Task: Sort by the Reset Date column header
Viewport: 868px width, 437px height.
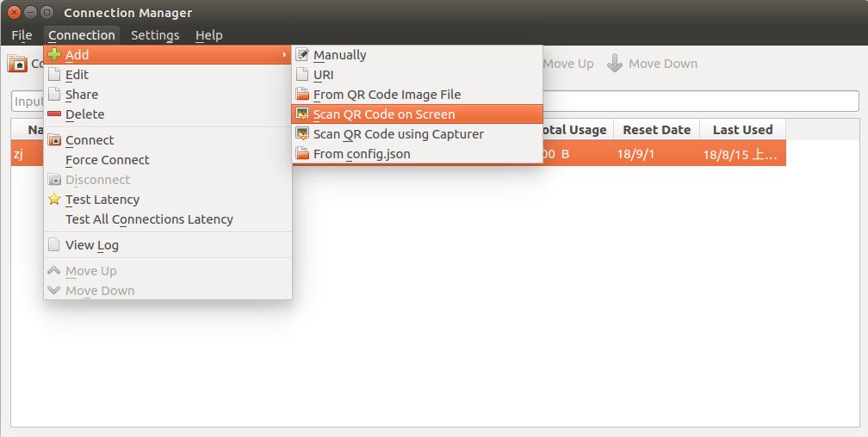Action: [656, 130]
